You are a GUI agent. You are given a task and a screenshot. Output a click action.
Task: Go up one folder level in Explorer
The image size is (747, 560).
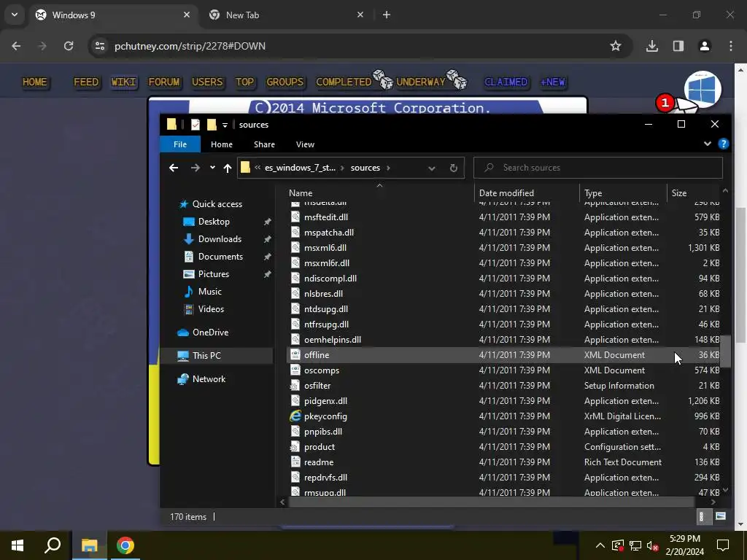[x=228, y=168]
